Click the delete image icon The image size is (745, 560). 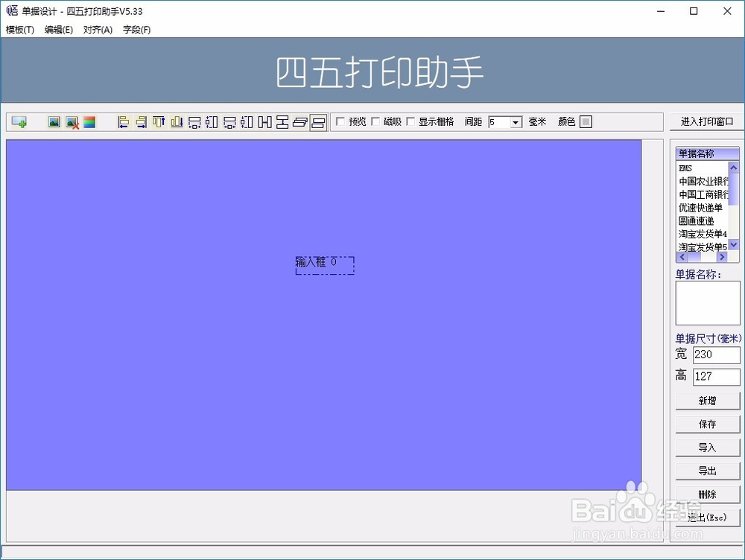coord(71,121)
